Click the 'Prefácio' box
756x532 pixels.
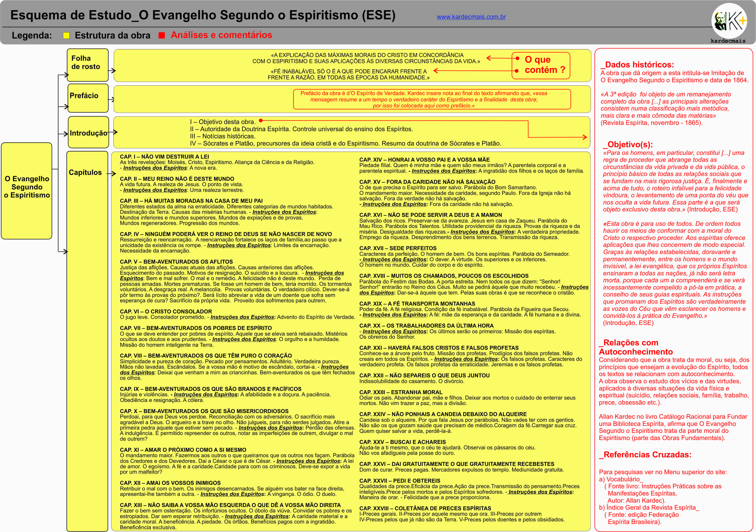(88, 98)
